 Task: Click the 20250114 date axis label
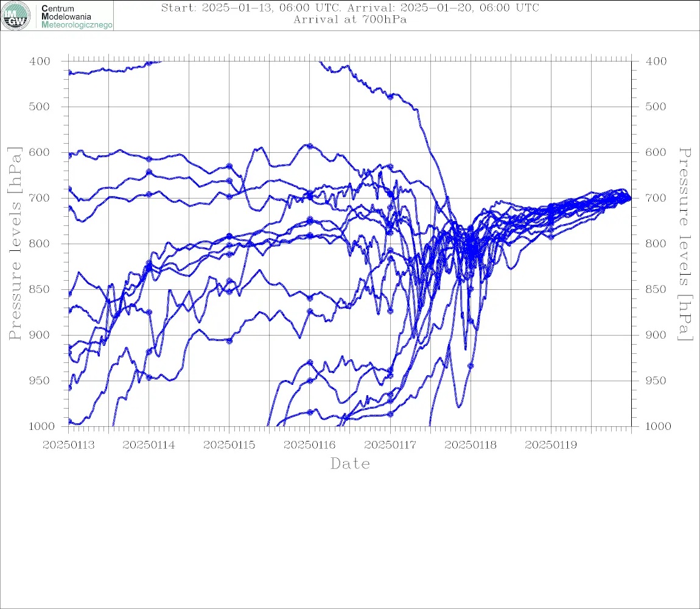pos(149,445)
